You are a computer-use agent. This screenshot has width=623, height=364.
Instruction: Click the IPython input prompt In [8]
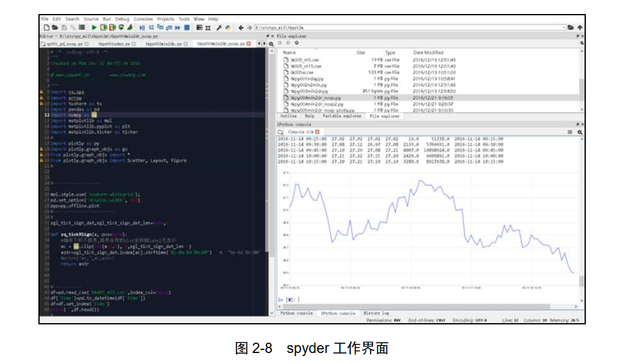click(x=286, y=299)
